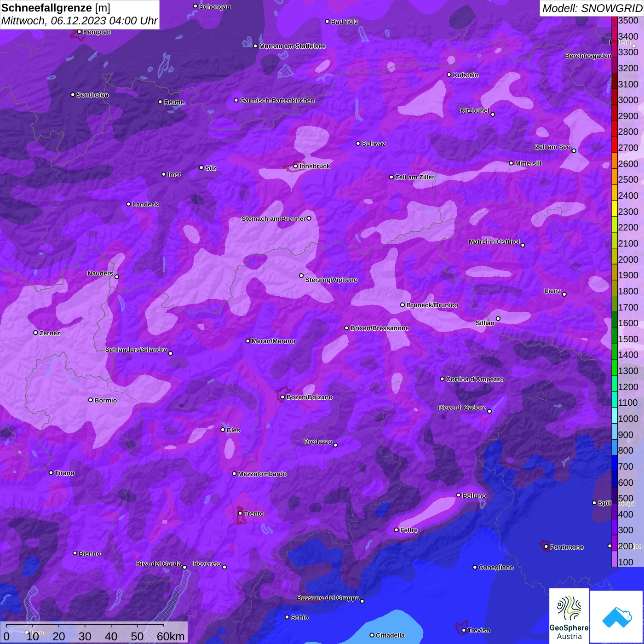This screenshot has width=644, height=644.
Task: Click the date 'Mittwoch, 06.12.2023 04:00 Uhr'
Action: [79, 21]
